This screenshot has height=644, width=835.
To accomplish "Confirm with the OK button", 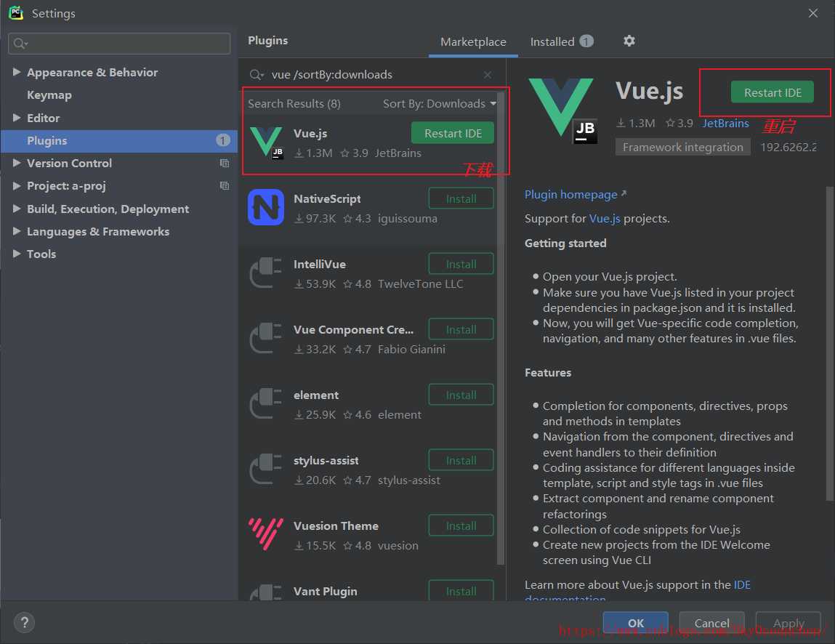I will coord(635,623).
